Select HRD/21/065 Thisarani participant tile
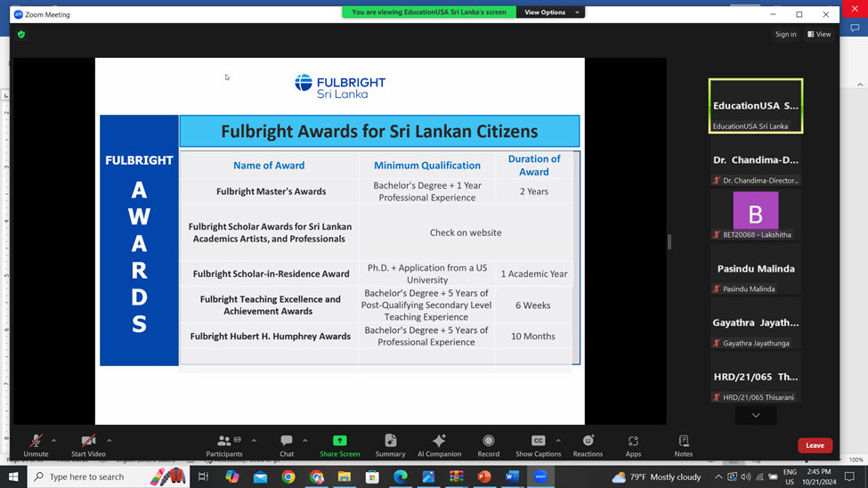 [x=756, y=378]
